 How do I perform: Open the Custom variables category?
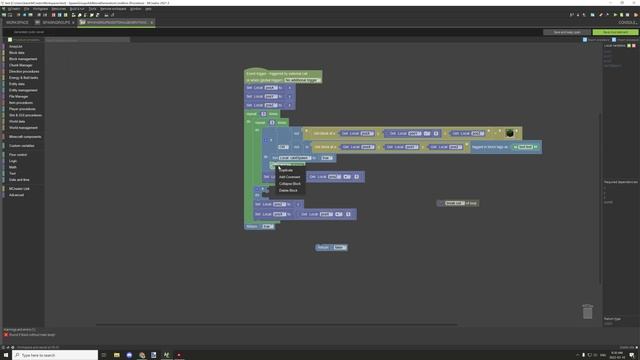click(x=22, y=146)
